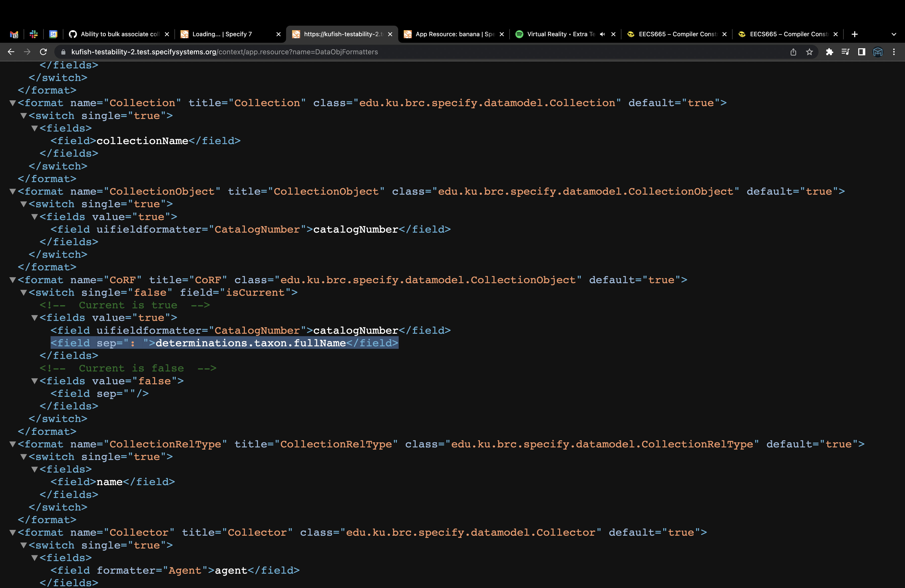Screen dimensions: 905x588
Task: Open the Google Calendar pinned tab
Action: (x=53, y=34)
